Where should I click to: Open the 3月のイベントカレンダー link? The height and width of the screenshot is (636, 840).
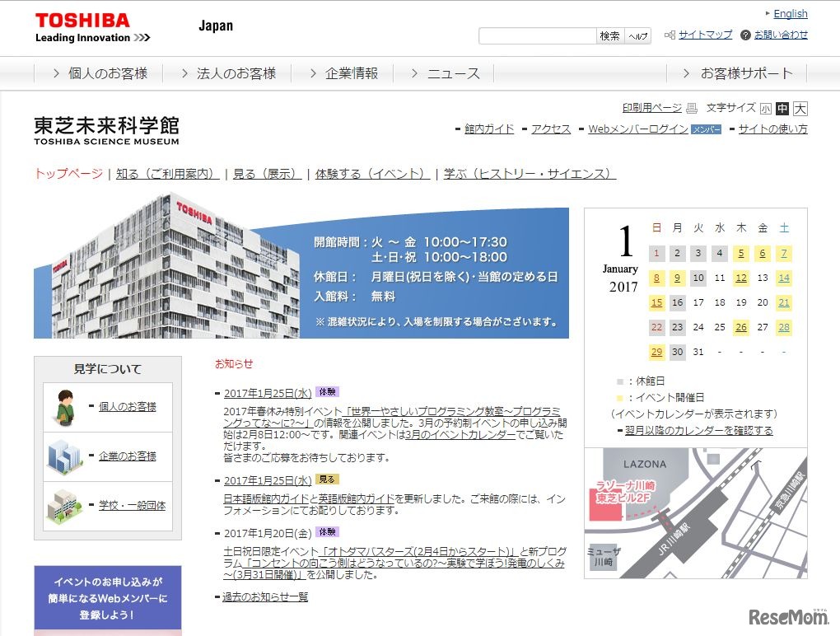click(460, 434)
